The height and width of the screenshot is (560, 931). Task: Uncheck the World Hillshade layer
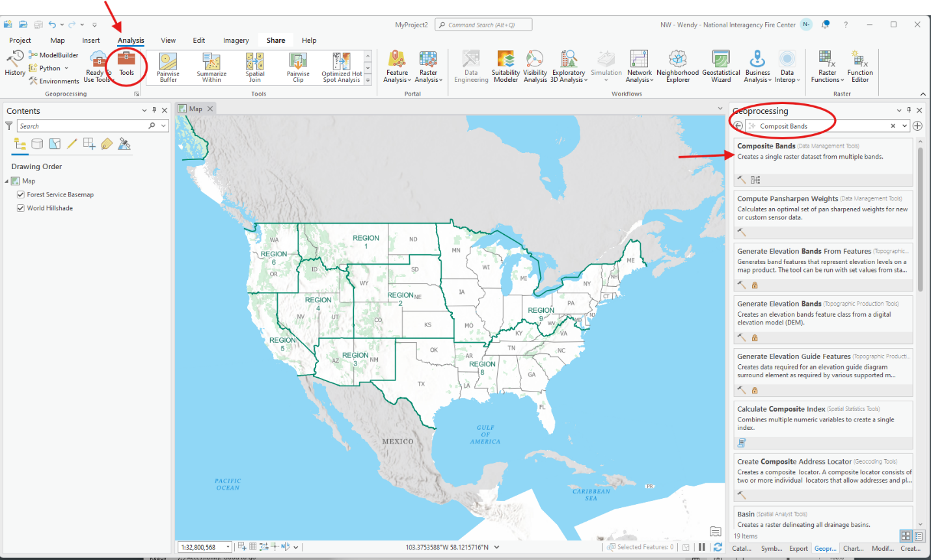pyautogui.click(x=21, y=208)
